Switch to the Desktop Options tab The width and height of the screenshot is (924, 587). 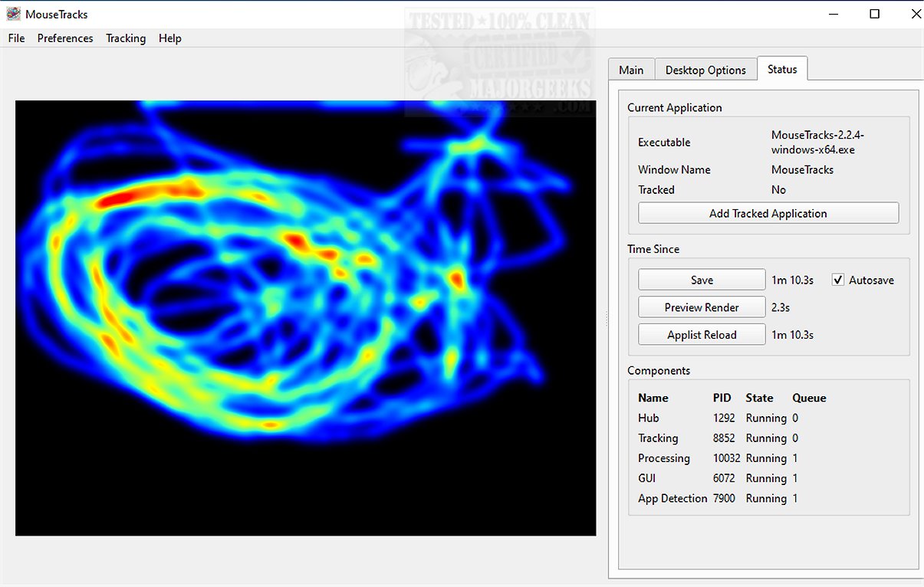coord(705,70)
